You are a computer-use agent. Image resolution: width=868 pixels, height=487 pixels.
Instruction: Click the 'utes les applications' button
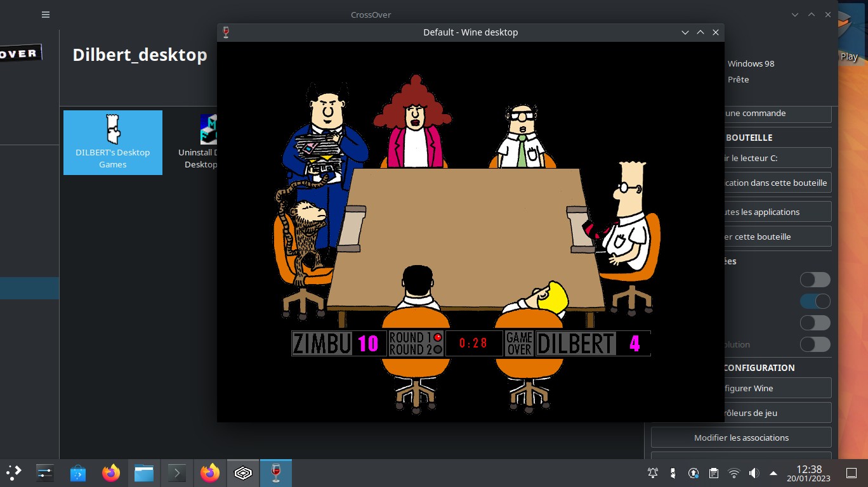tap(777, 212)
